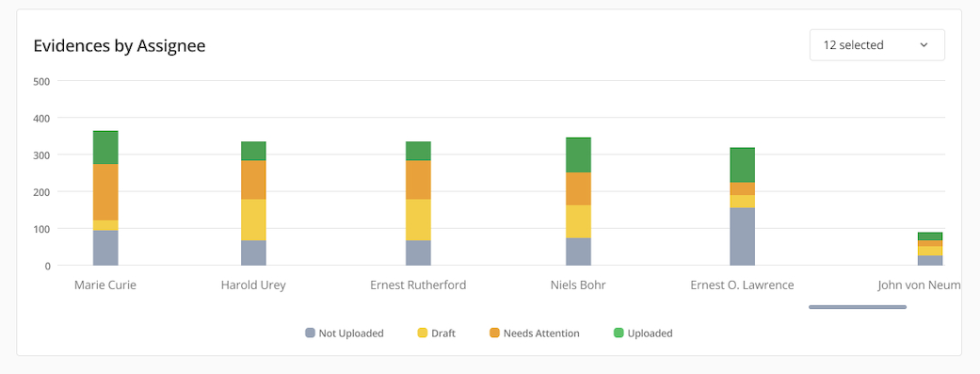Select Harold Urey's Draft bar segment
Screen dimensions: 980x374
click(x=253, y=220)
